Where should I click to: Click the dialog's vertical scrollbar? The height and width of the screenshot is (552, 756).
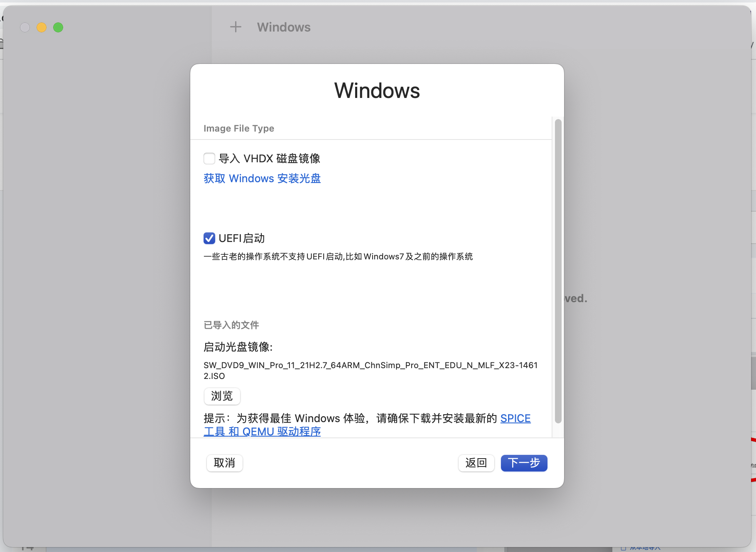(x=558, y=271)
